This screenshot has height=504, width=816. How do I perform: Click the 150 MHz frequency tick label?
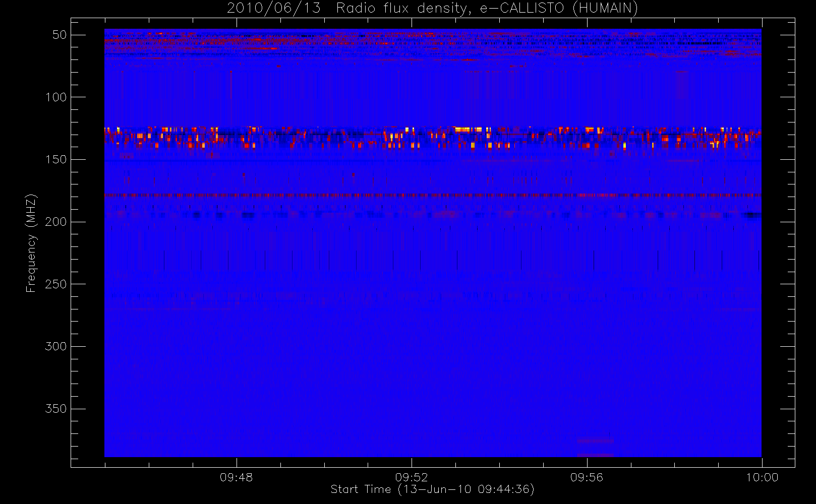click(56, 160)
